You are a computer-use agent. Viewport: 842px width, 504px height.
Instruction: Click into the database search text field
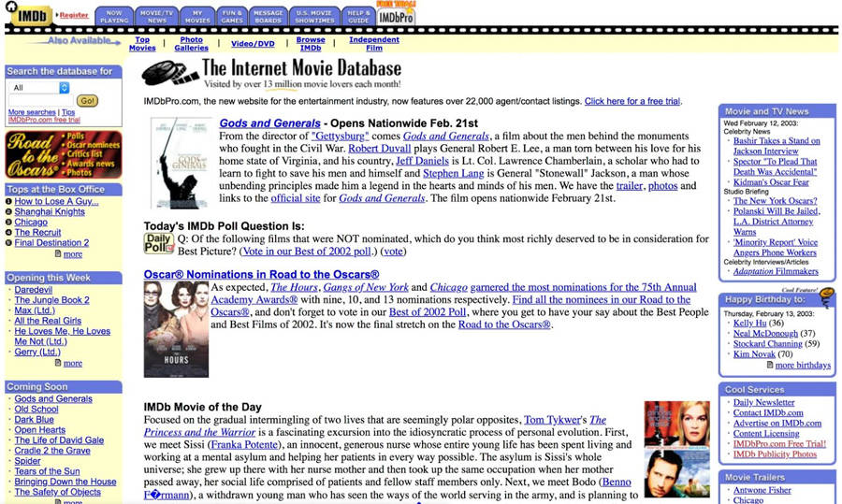[41, 100]
